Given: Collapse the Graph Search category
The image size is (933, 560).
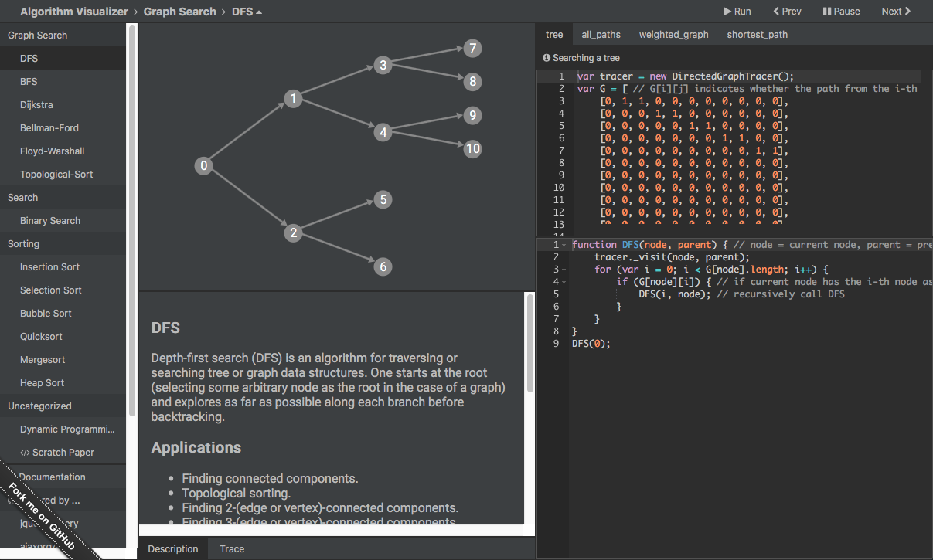Looking at the screenshot, I should coord(37,36).
